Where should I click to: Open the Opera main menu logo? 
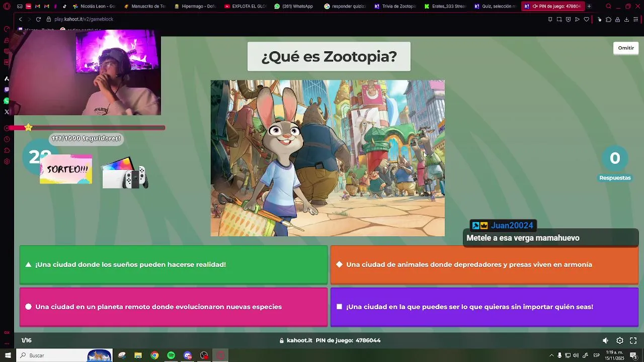[7, 7]
